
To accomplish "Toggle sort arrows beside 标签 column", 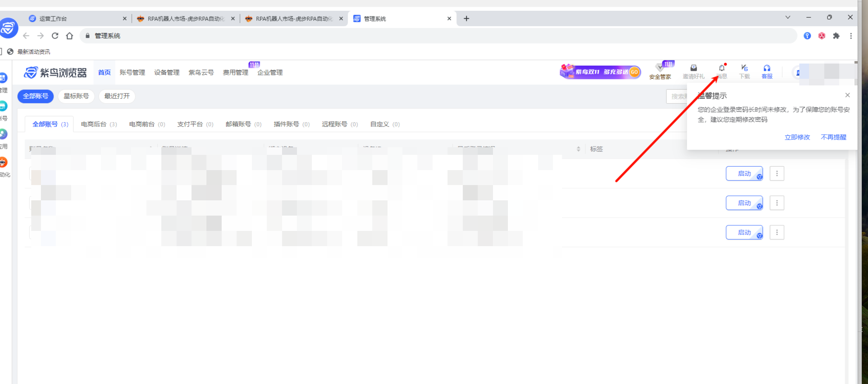I will [x=578, y=149].
